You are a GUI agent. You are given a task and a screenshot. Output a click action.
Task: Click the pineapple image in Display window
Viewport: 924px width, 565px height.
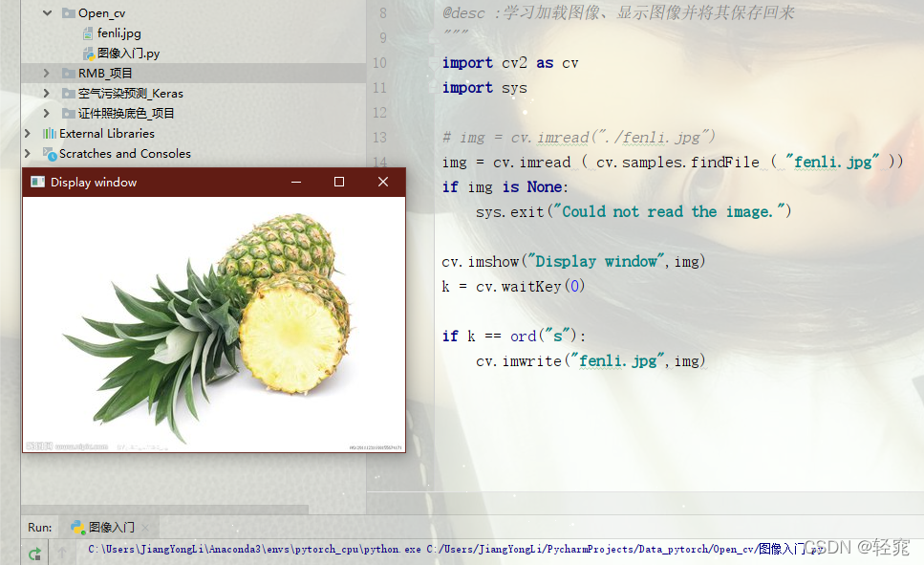pyautogui.click(x=214, y=324)
